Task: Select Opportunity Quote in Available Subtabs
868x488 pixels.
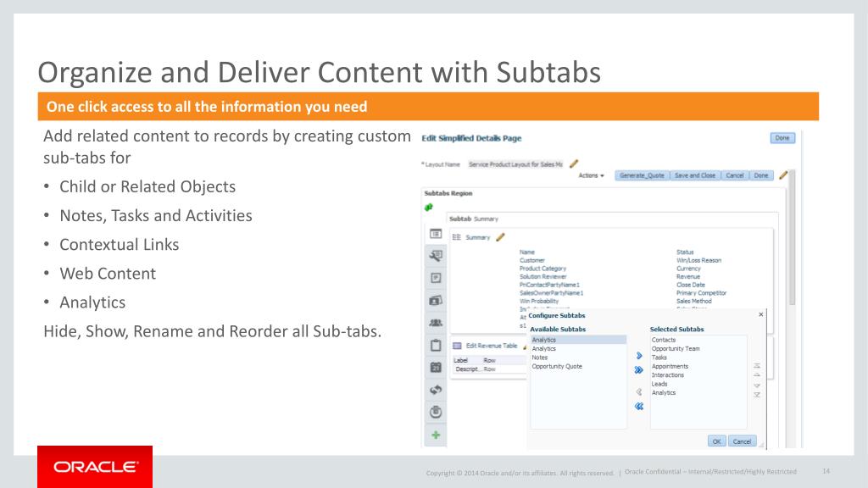Action: click(557, 366)
